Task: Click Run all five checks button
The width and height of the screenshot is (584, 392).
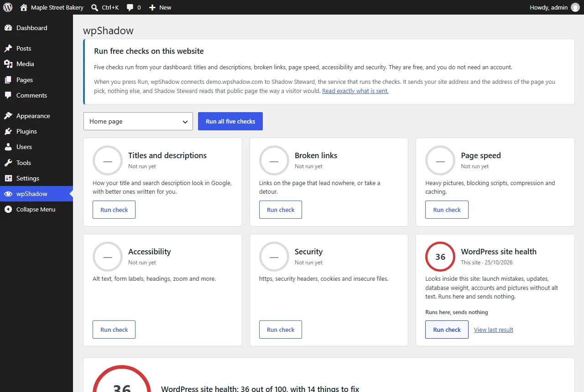Action: click(230, 121)
